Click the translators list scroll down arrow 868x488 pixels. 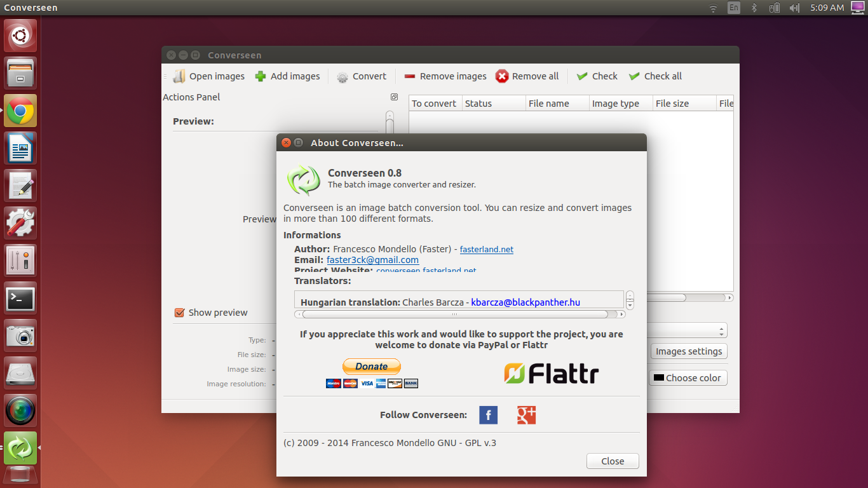(x=630, y=305)
